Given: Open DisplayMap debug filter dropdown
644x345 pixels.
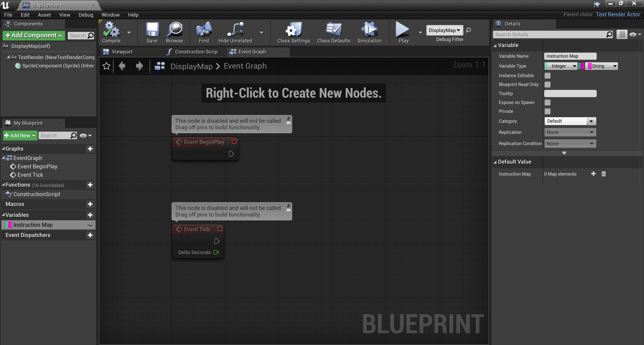Looking at the screenshot, I should coord(444,30).
